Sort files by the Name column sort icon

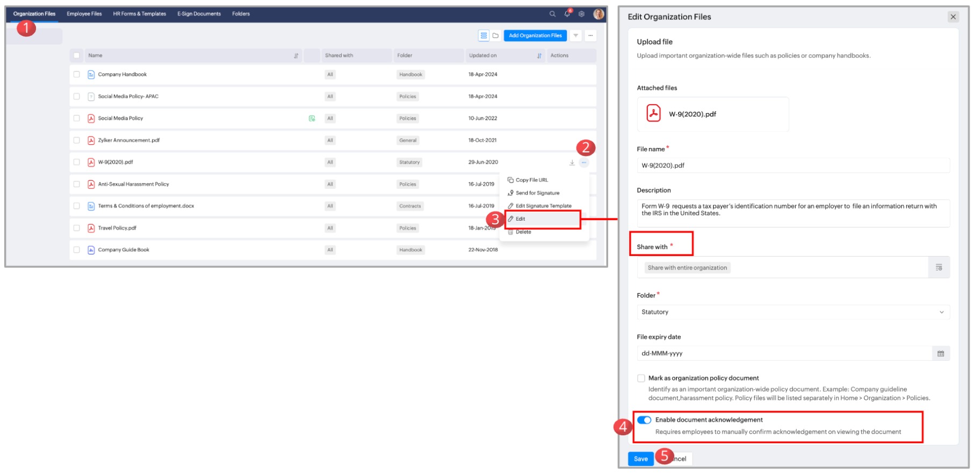[x=296, y=56]
